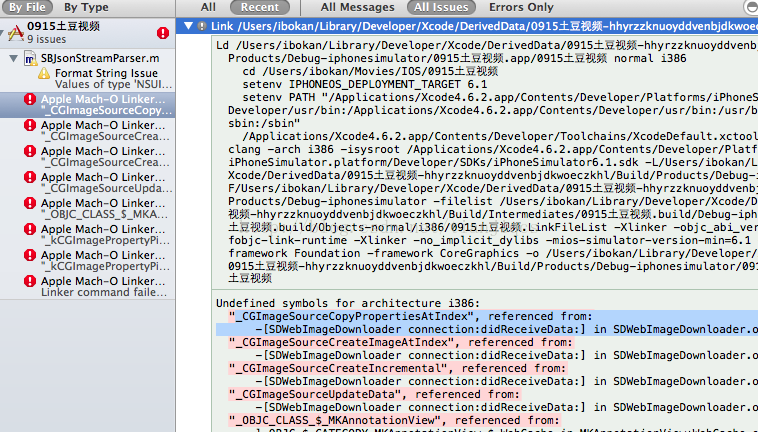Click the 'clang -arch i386' log line
Screen dimensions: 758x432
coord(493,150)
